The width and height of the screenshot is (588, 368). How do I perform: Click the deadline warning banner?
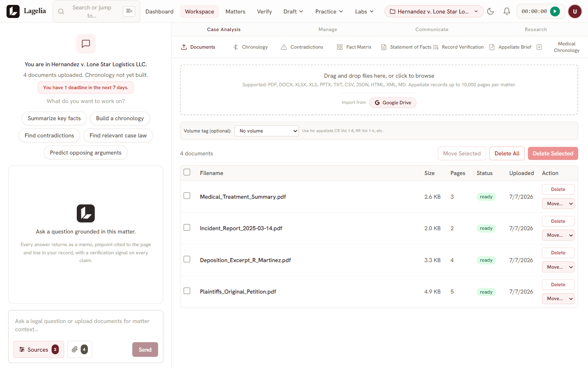(x=86, y=88)
